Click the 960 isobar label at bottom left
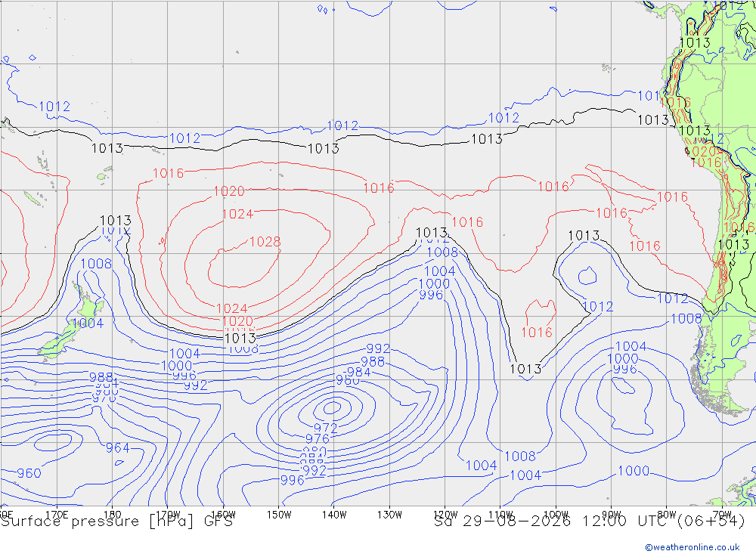This screenshot has height=554, width=756. [29, 473]
